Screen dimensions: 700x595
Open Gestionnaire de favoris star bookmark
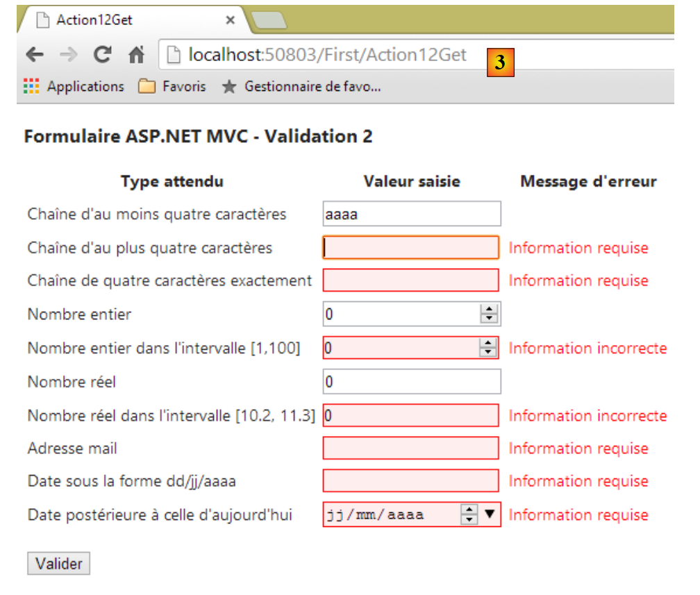301,87
